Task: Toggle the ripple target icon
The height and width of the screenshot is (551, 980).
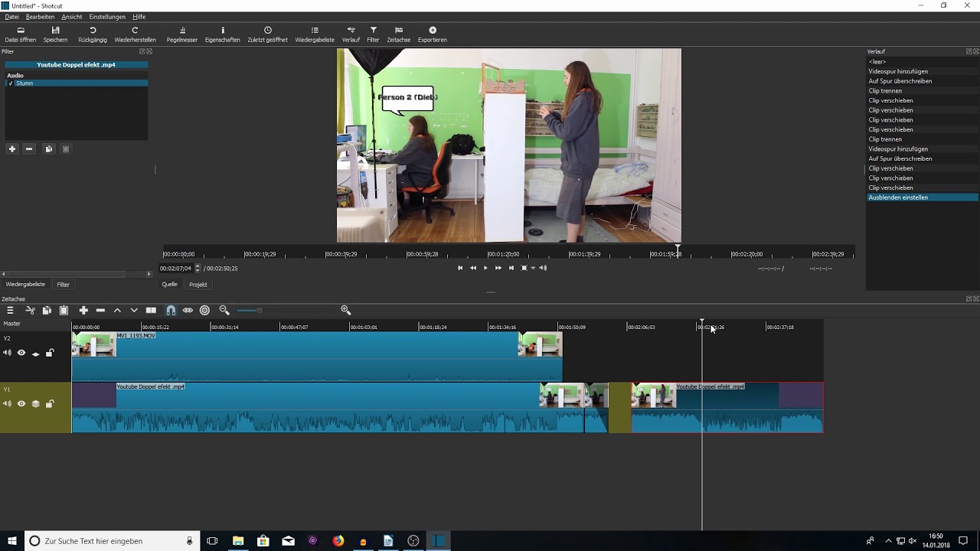Action: tap(204, 310)
